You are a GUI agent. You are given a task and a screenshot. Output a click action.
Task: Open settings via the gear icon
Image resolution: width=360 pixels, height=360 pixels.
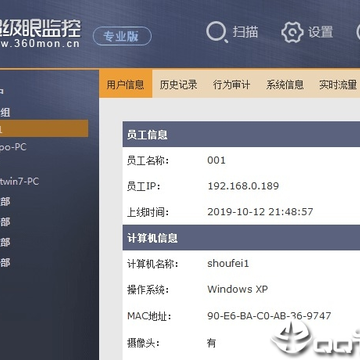[292, 32]
